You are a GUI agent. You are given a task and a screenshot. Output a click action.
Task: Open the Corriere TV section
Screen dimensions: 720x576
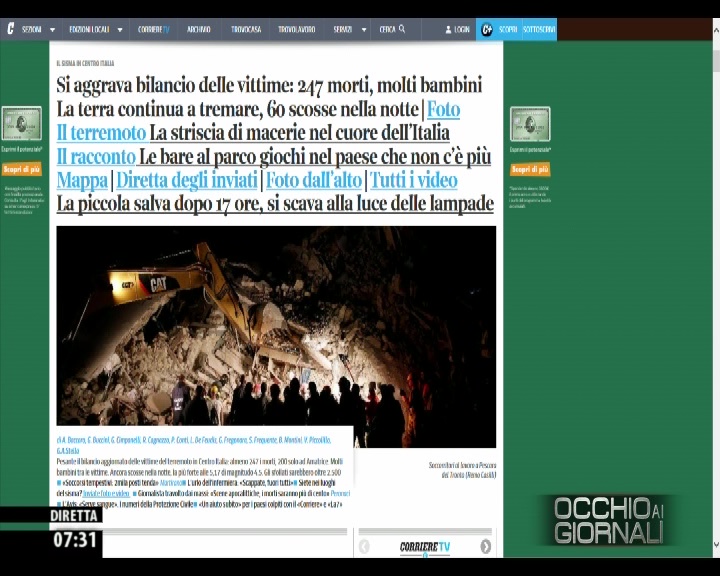pyautogui.click(x=153, y=29)
